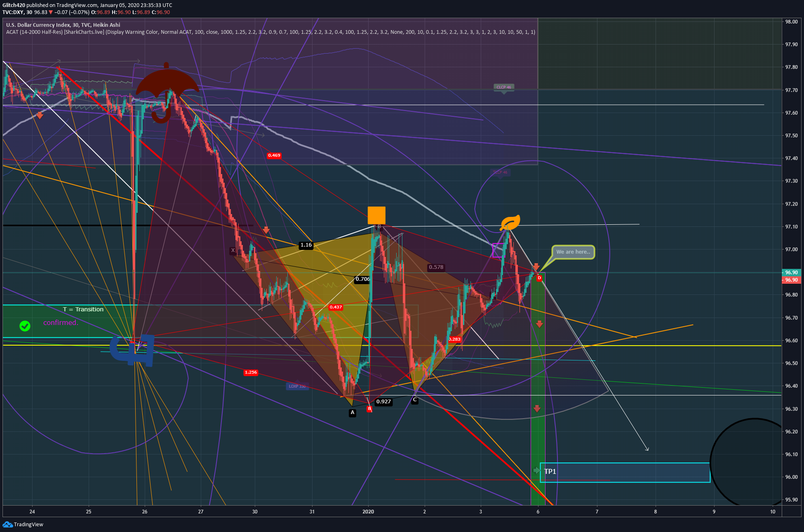Click date 30 on the time axis
Image resolution: width=804 pixels, height=532 pixels.
point(255,512)
